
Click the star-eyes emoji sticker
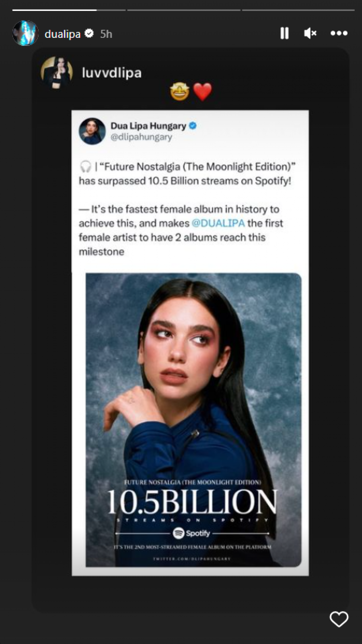(x=179, y=91)
